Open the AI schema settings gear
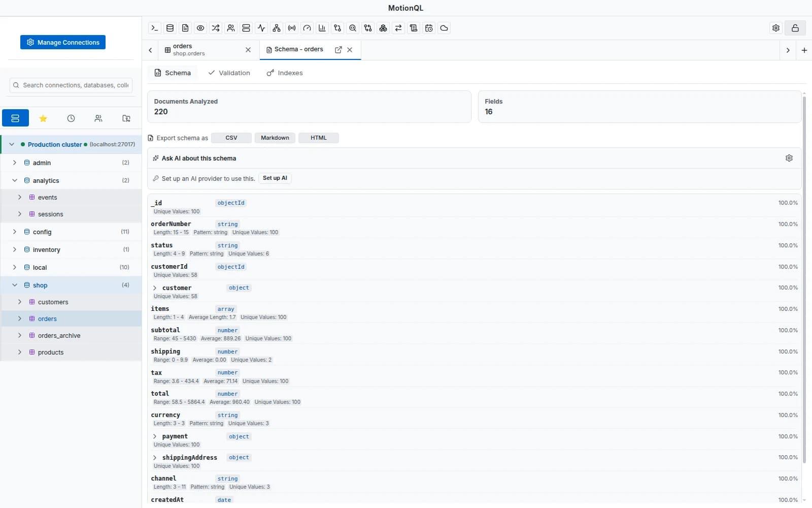 [x=789, y=158]
